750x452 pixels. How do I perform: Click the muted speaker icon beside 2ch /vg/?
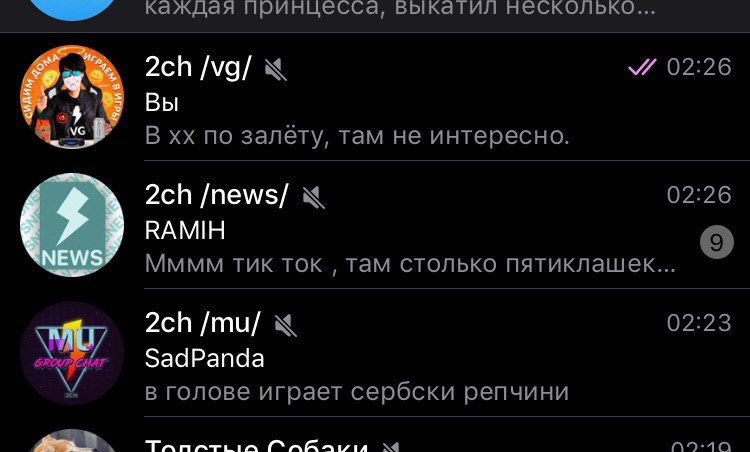coord(276,69)
